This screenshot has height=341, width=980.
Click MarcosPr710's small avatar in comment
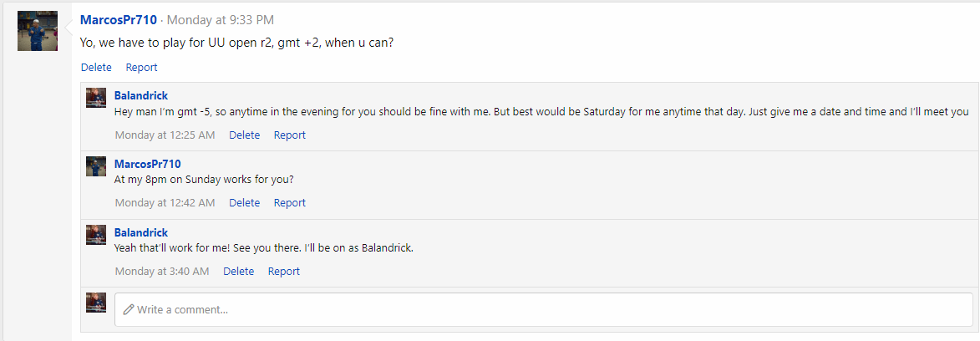tap(96, 165)
